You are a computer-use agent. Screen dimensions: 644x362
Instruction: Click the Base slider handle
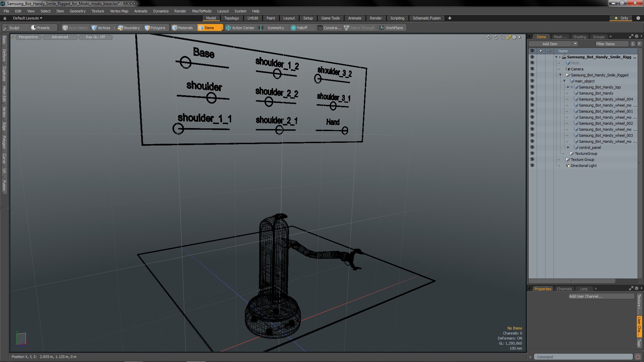point(185,62)
